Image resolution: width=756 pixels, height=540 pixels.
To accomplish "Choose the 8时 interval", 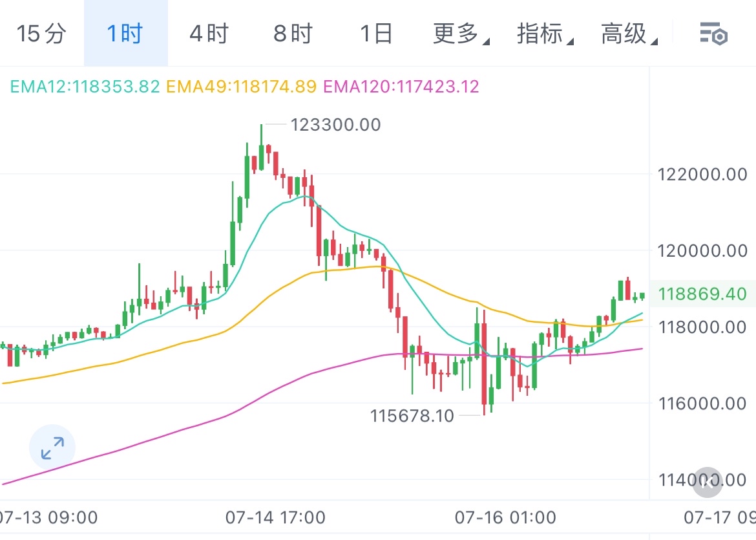I will coord(293,34).
